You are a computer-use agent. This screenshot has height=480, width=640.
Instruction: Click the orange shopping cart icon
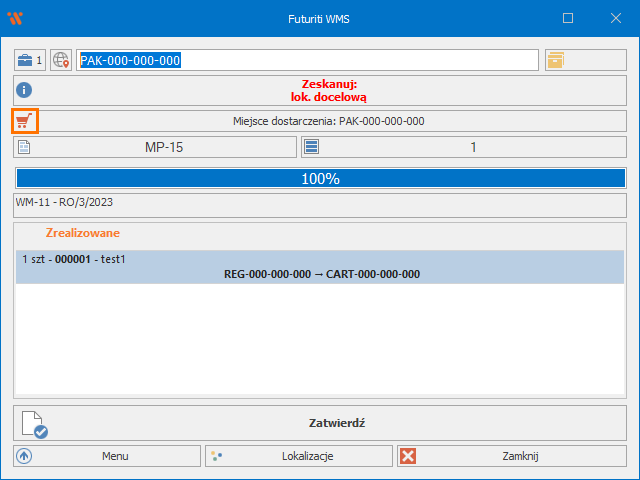point(25,121)
